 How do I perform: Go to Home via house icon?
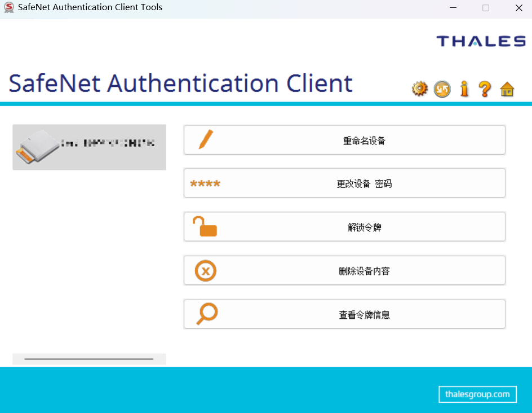[507, 89]
